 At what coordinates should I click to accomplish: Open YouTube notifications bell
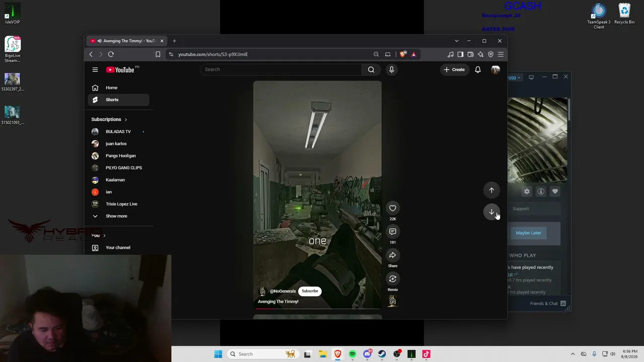coord(477,69)
